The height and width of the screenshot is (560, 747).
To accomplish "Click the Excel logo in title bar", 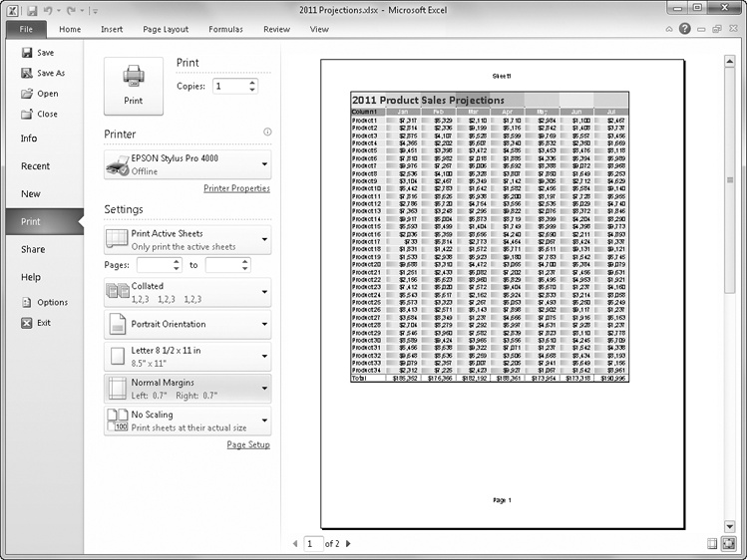I will pyautogui.click(x=13, y=11).
